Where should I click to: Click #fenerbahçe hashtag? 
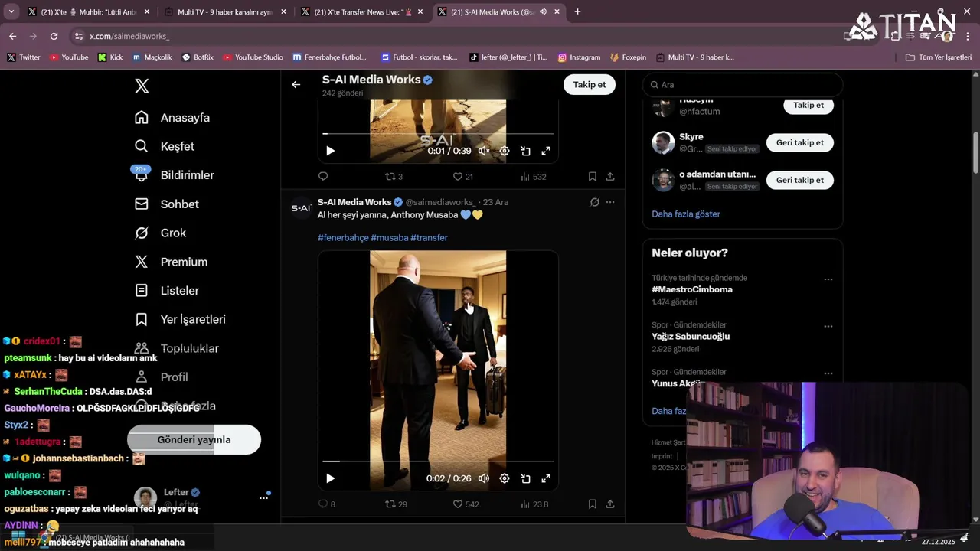343,238
